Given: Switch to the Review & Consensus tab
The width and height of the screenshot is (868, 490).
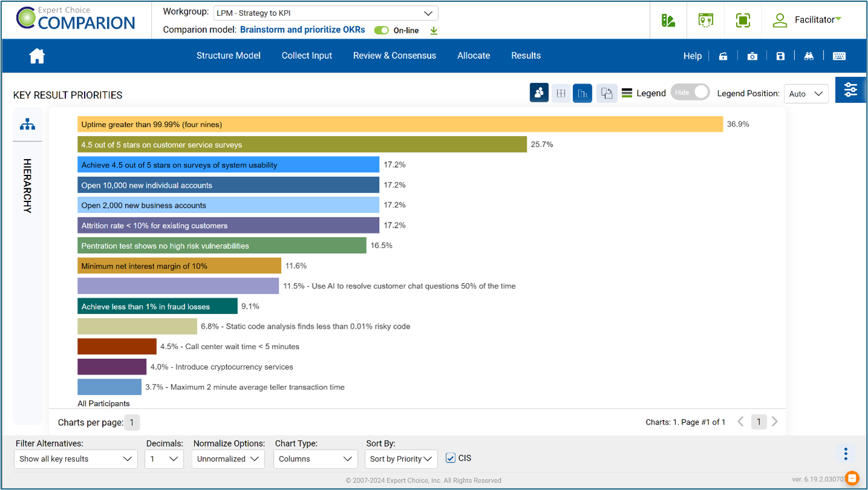Looking at the screenshot, I should point(394,56).
